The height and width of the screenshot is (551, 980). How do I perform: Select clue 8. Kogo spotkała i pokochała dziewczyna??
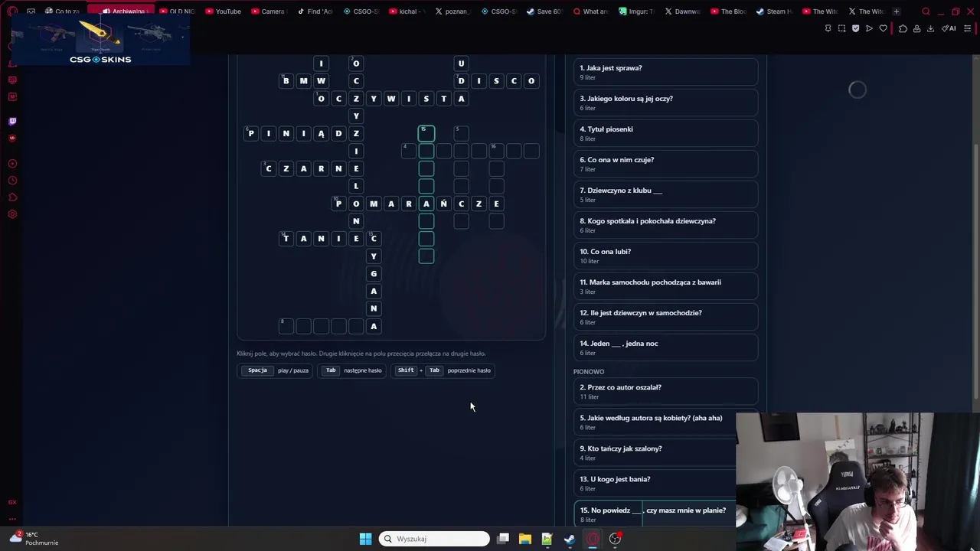coord(665,225)
